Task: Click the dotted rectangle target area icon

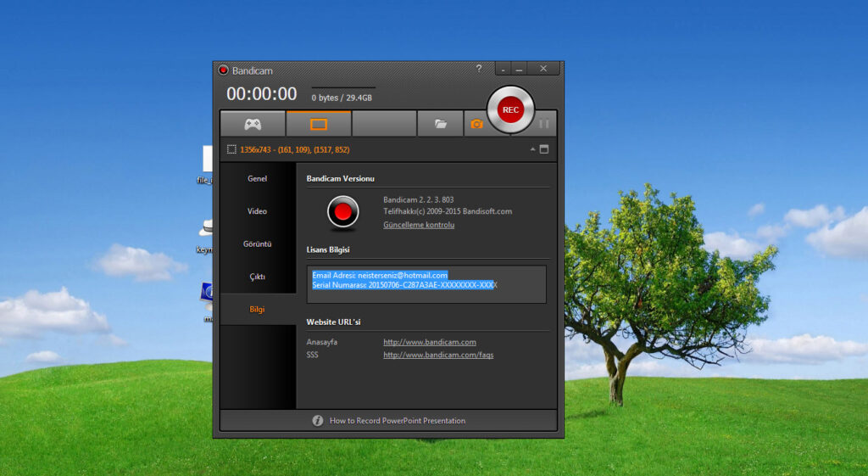Action: pyautogui.click(x=231, y=149)
